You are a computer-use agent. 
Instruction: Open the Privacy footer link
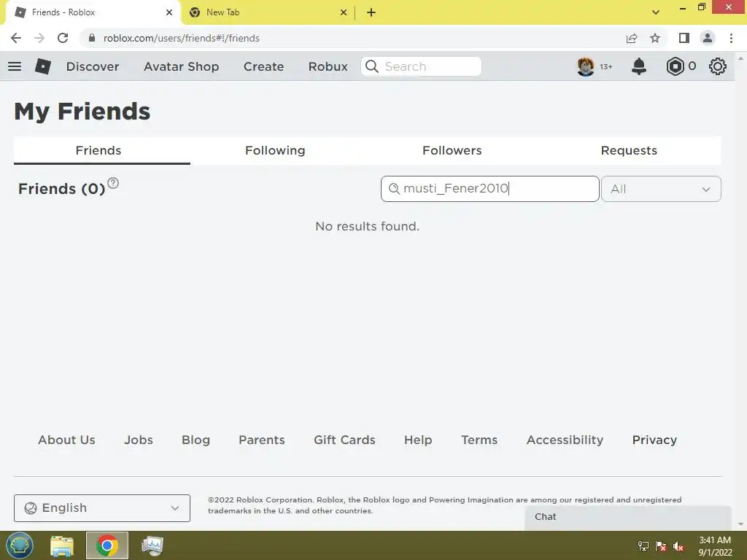tap(654, 440)
